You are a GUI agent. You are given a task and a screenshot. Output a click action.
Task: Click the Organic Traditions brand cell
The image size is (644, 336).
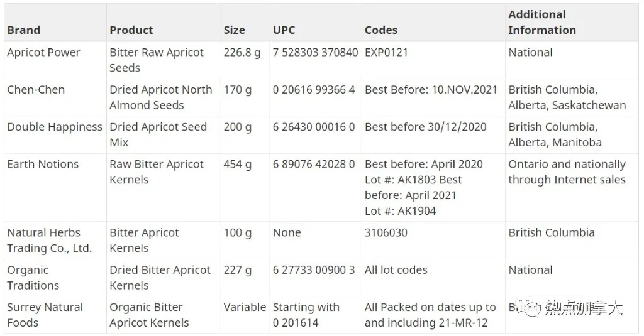[55, 278]
